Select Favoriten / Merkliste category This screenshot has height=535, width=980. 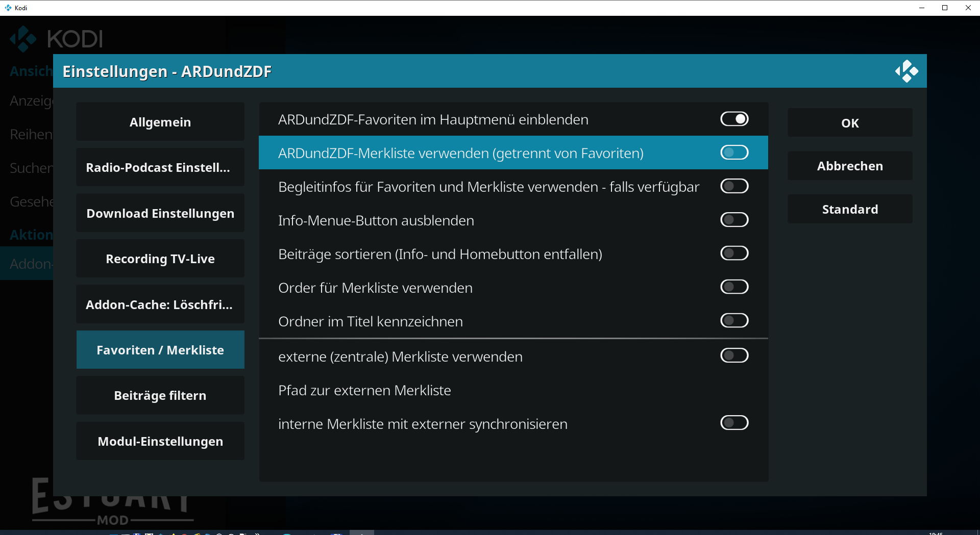coord(160,350)
